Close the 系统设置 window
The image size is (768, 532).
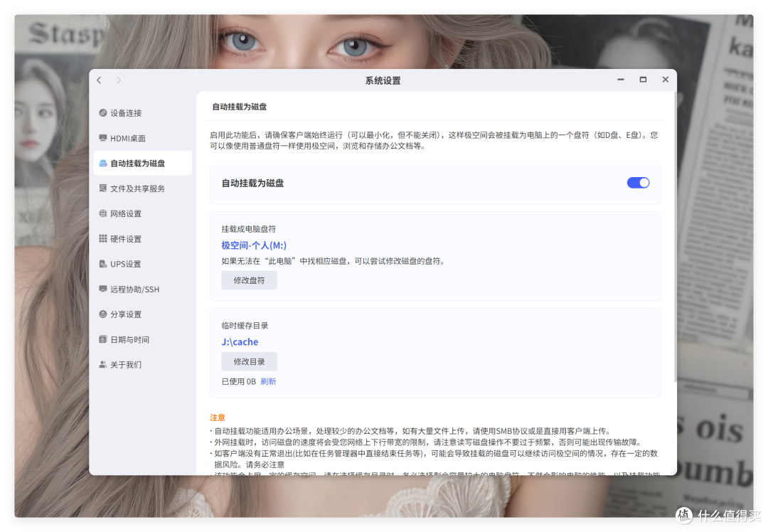coord(665,80)
